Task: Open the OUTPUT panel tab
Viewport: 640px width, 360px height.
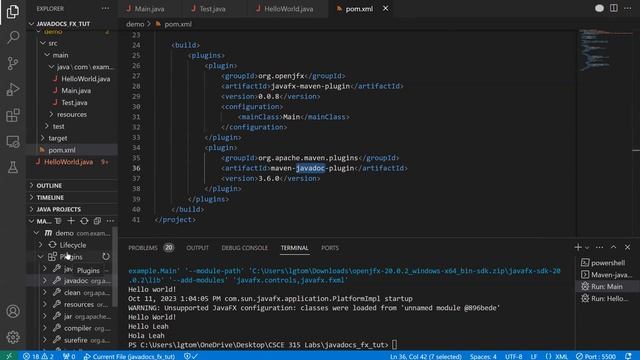Action: click(198, 248)
